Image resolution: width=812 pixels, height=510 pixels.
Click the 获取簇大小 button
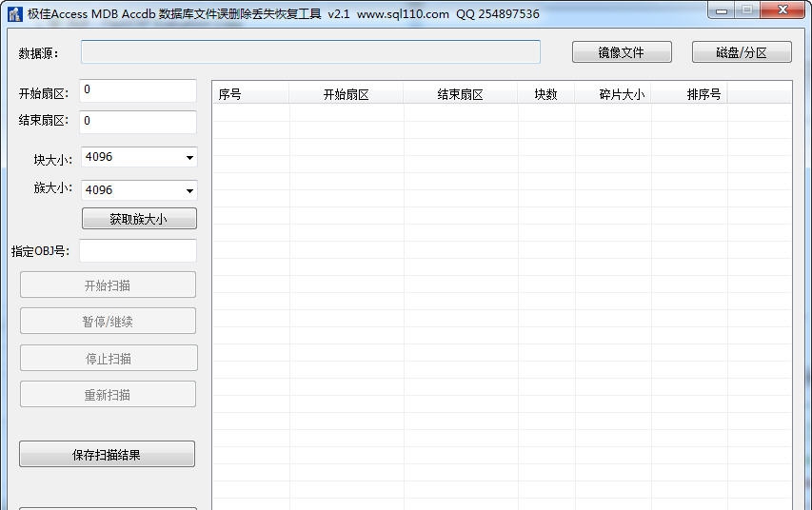(139, 219)
